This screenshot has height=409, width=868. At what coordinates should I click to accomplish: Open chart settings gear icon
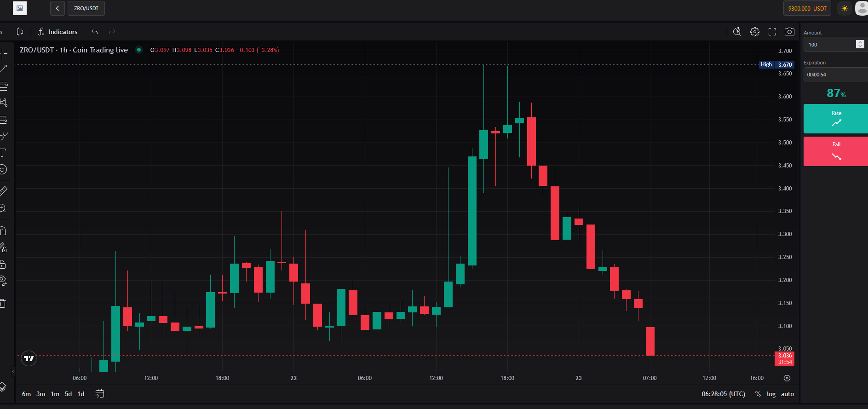coord(755,32)
